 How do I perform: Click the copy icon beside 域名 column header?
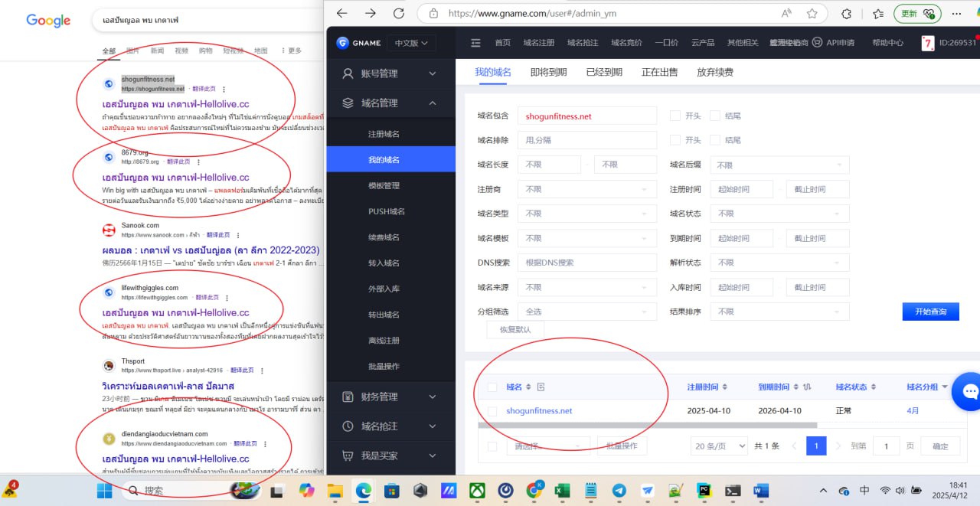[541, 387]
